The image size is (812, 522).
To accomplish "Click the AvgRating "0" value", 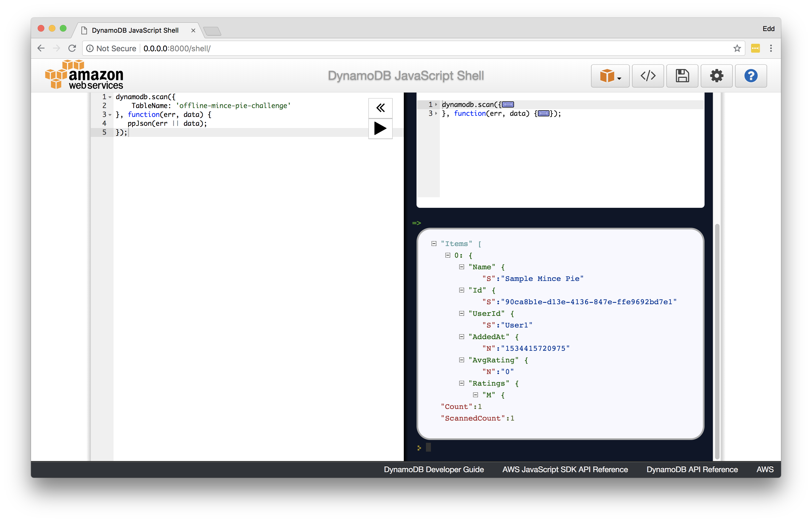I will pos(507,371).
